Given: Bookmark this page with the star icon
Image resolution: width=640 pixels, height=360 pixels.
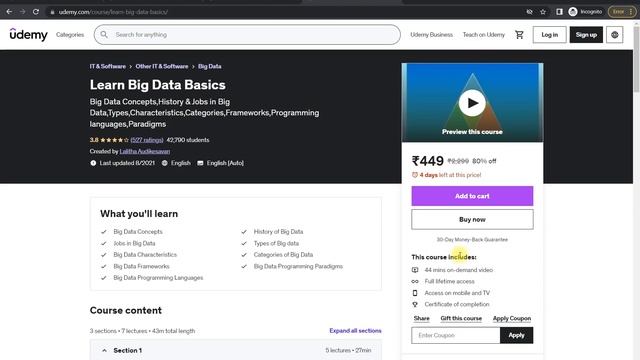Looking at the screenshot, I should (x=543, y=12).
